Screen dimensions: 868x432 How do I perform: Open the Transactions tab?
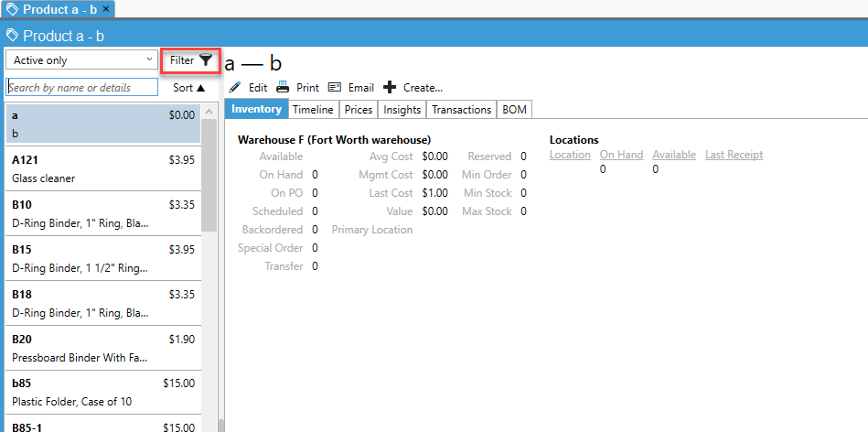(x=462, y=110)
